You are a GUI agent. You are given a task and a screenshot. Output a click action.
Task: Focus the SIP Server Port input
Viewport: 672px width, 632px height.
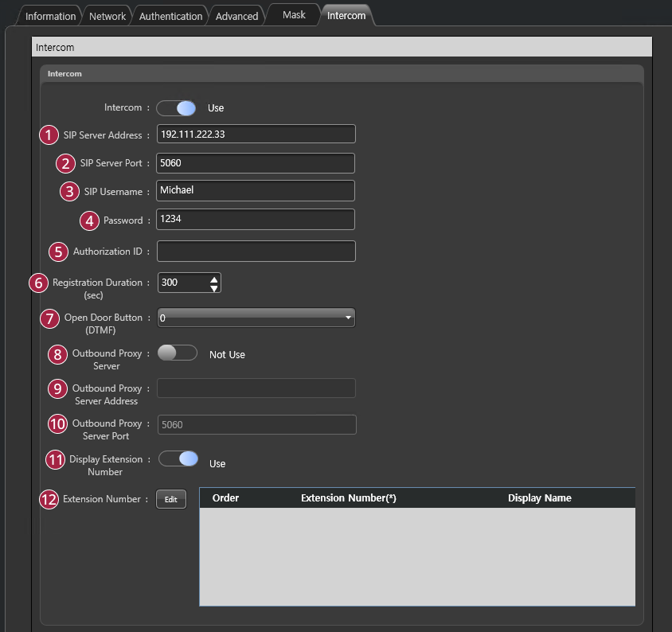256,163
